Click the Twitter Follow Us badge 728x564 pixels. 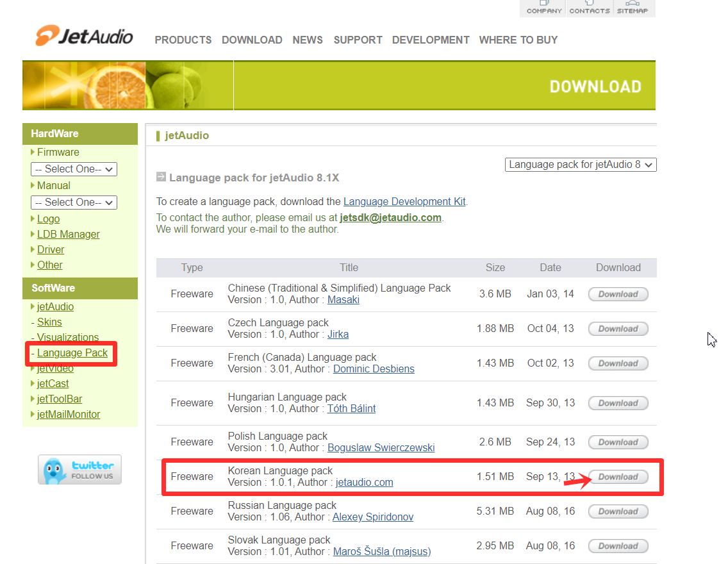(x=80, y=470)
